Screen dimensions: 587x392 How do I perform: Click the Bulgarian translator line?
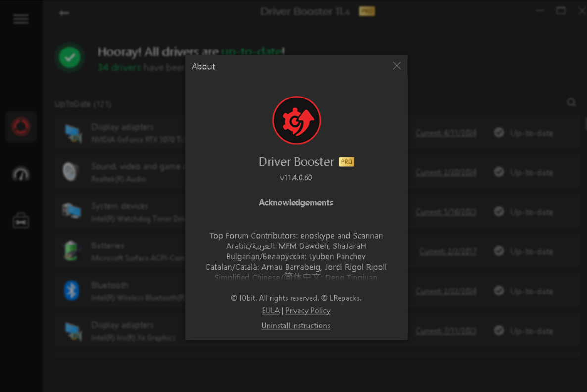(296, 256)
